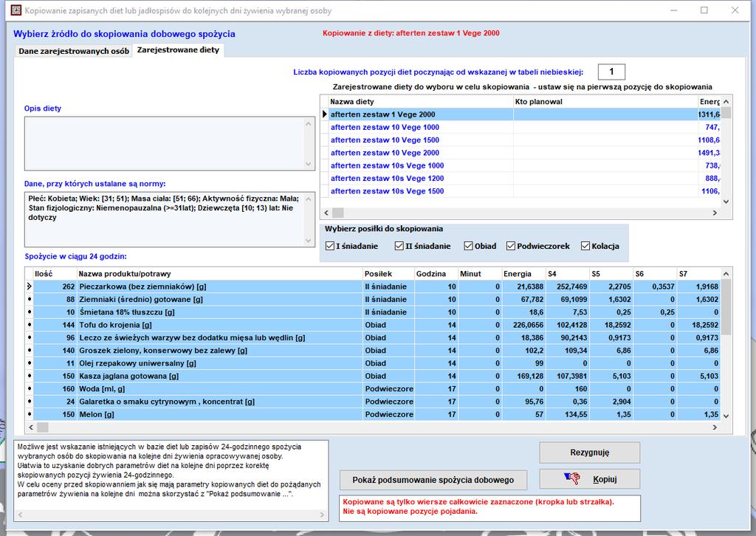The image size is (756, 536).
Task: Click down arrow in Dane norm text box
Action: (x=309, y=241)
